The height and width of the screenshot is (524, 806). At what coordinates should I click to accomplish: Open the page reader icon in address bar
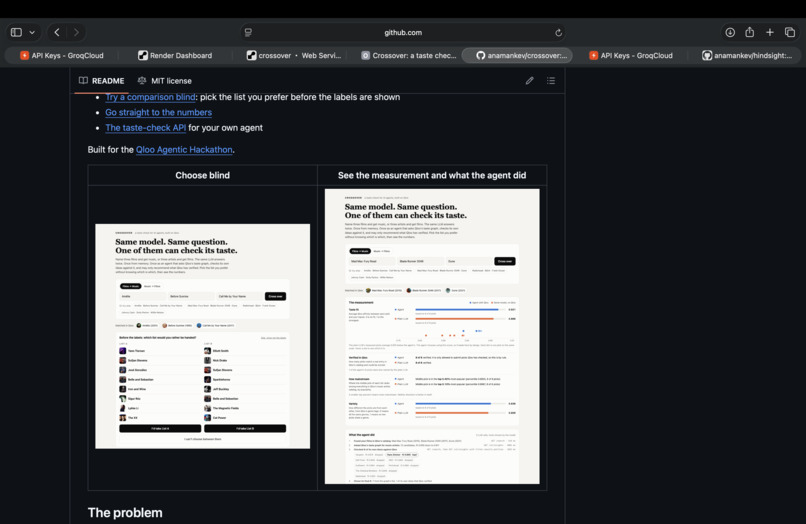tap(248, 32)
